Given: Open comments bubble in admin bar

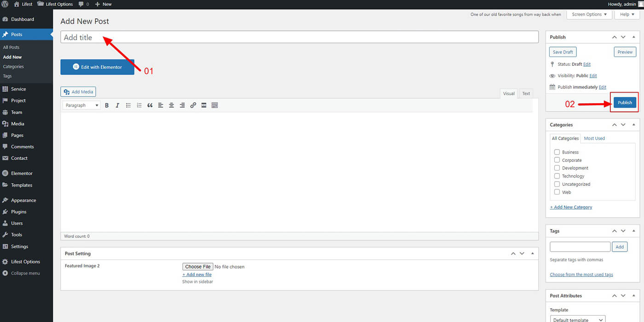Looking at the screenshot, I should pyautogui.click(x=83, y=4).
